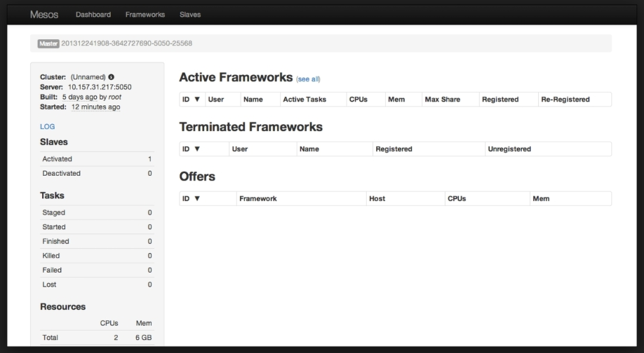
Task: Click the Failed tasks row
Action: pyautogui.click(x=97, y=270)
